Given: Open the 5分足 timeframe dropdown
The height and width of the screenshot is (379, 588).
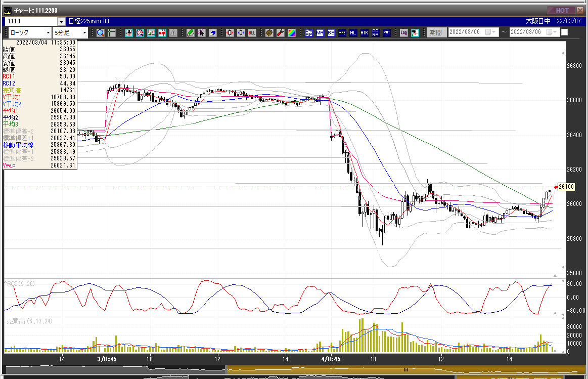Looking at the screenshot, I should 84,33.
